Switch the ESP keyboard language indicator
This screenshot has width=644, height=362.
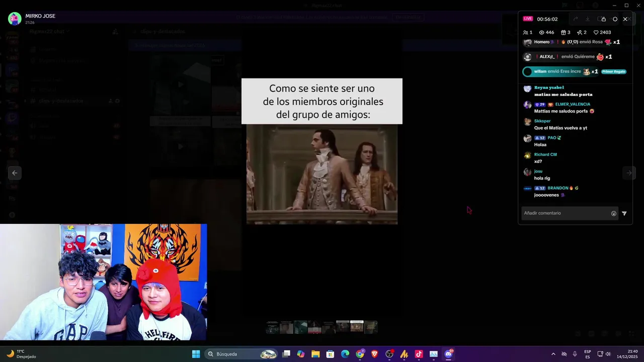588,354
